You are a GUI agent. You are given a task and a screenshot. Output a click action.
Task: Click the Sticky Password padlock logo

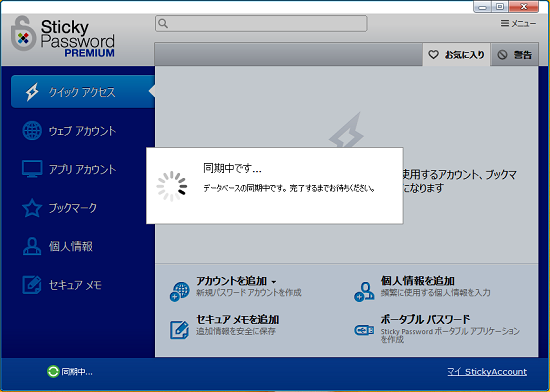click(24, 33)
